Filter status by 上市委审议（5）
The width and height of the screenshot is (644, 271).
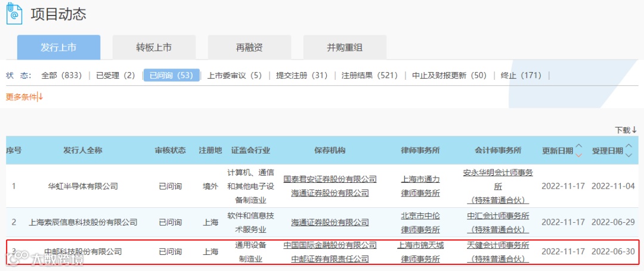(x=234, y=76)
